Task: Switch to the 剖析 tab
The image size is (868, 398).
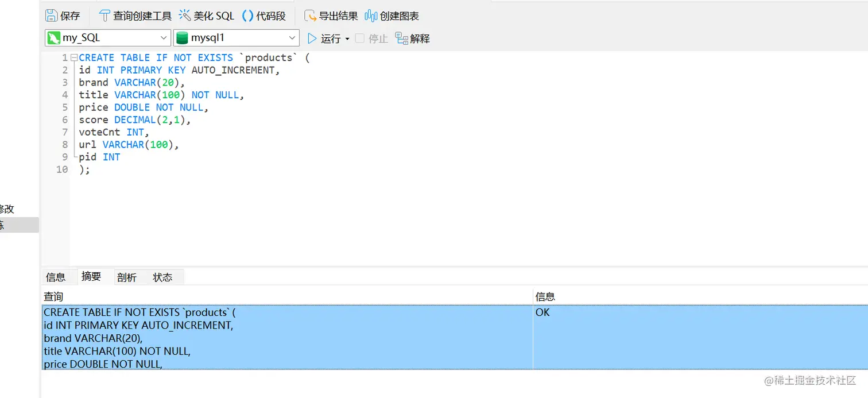Action: click(x=127, y=277)
